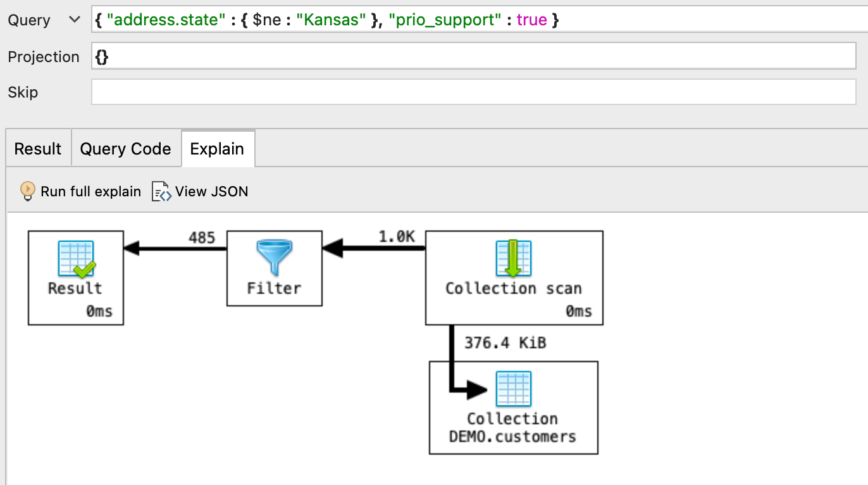Collapse the Query selector chevron
The width and height of the screenshot is (868, 485).
(73, 20)
